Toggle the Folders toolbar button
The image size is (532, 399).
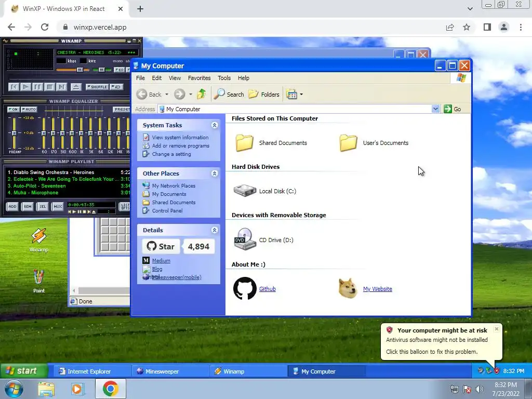[264, 95]
